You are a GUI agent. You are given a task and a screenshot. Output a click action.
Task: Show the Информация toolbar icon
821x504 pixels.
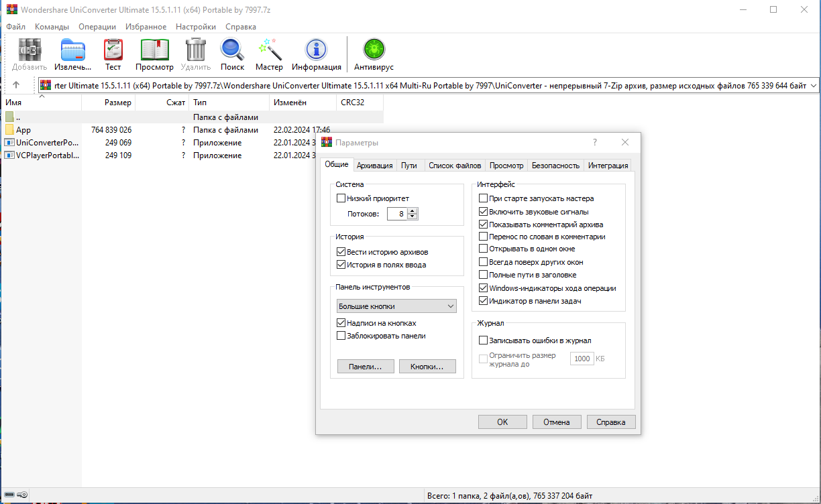317,50
